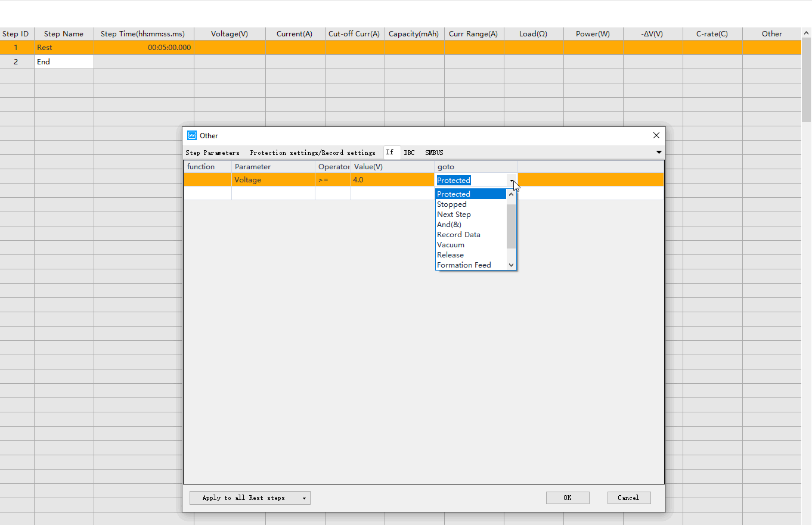Choose Next Step in goto list
The height and width of the screenshot is (525, 812).
(454, 215)
